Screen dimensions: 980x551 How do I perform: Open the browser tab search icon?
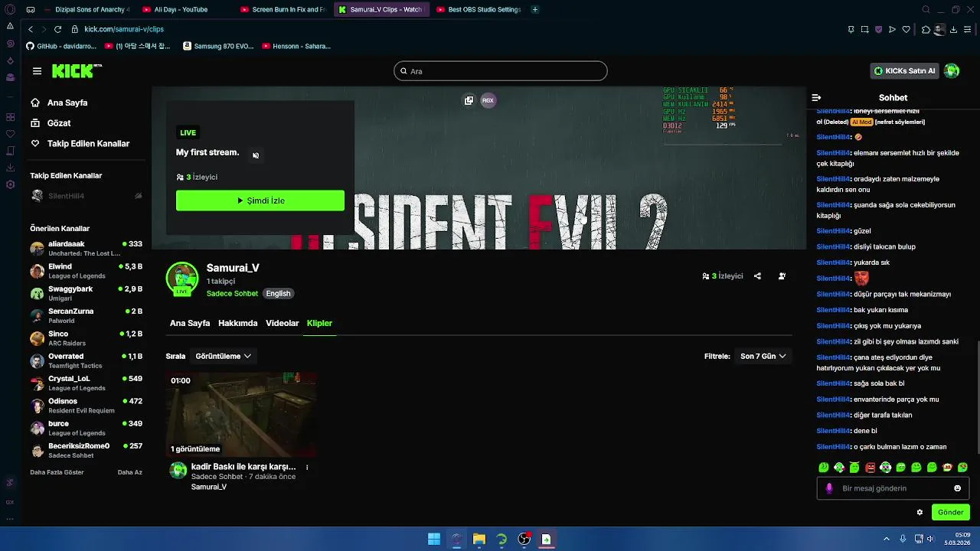pyautogui.click(x=926, y=9)
